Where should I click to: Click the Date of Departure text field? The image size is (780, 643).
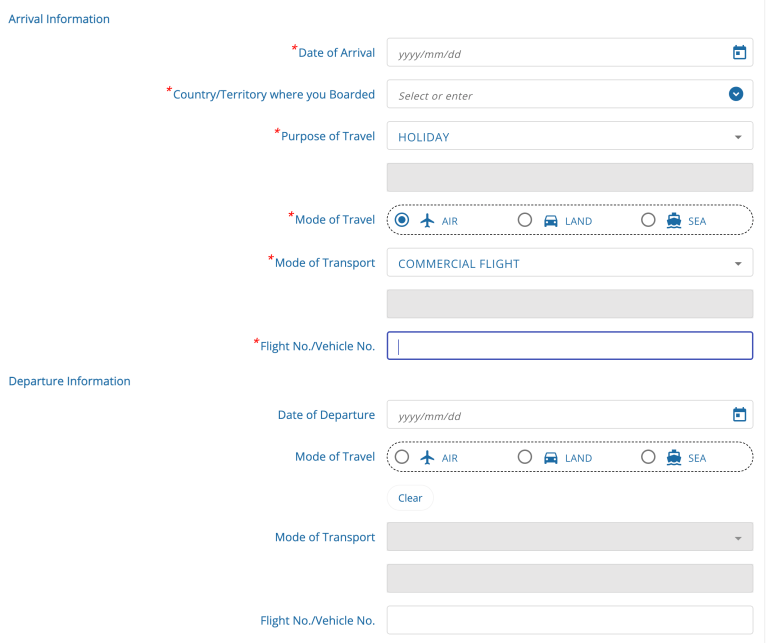pyautogui.click(x=555, y=415)
